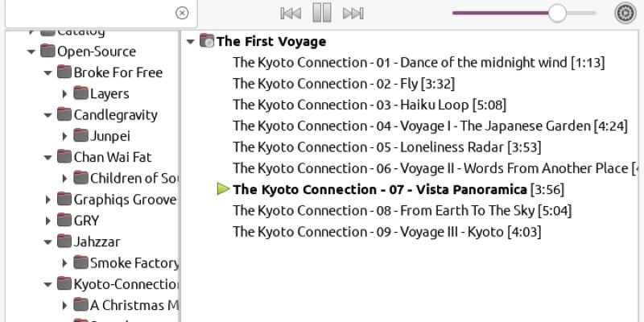The height and width of the screenshot is (322, 644).
Task: Click The First Voyage album disc icon
Action: tap(207, 42)
